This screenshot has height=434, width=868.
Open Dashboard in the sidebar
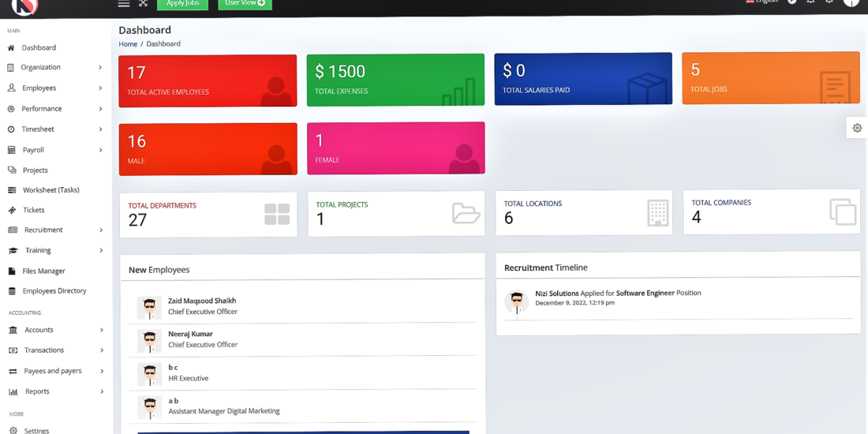(39, 47)
